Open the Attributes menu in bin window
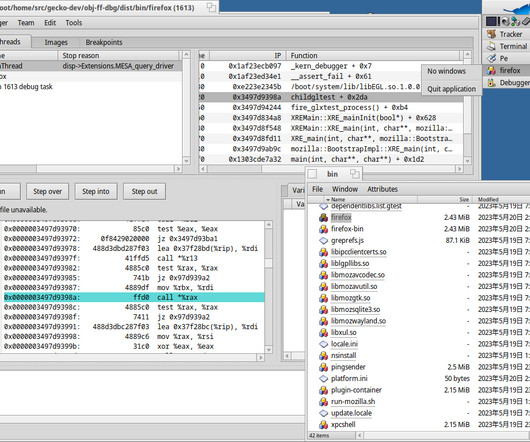530x442 pixels. 382,189
